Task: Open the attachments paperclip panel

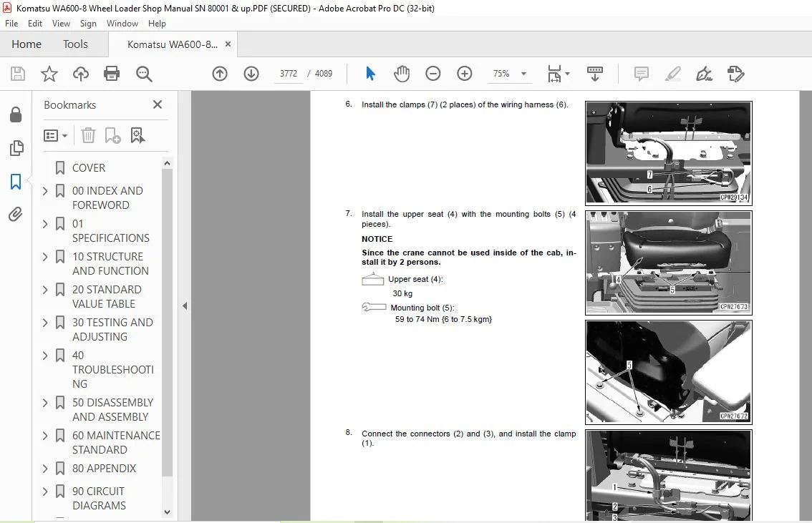Action: tap(16, 214)
